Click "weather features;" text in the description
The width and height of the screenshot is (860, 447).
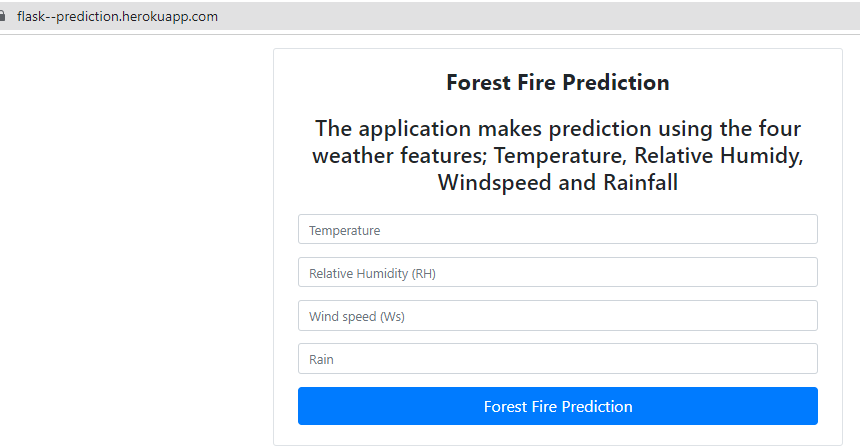point(399,156)
